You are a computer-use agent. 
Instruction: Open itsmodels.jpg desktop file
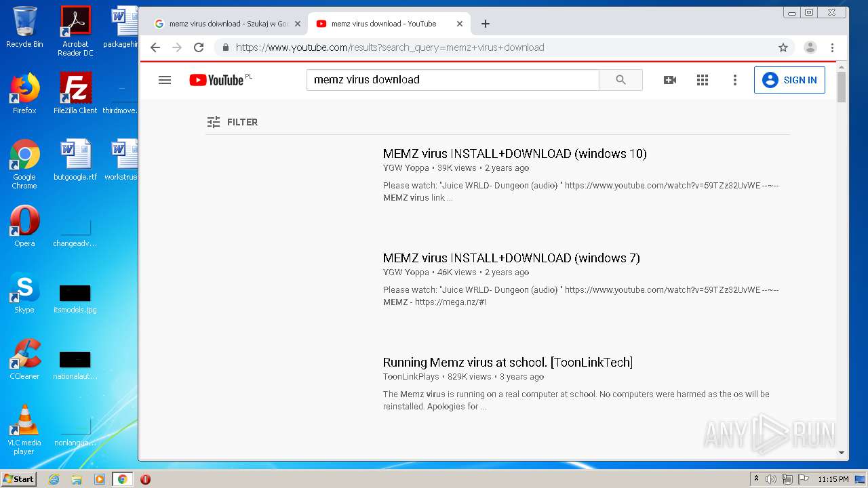click(x=75, y=299)
